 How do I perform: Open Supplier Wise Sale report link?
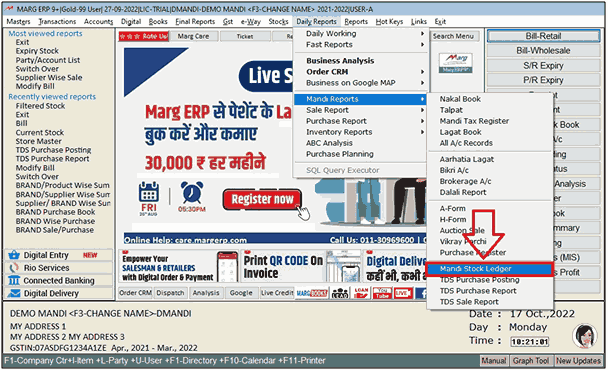point(49,78)
